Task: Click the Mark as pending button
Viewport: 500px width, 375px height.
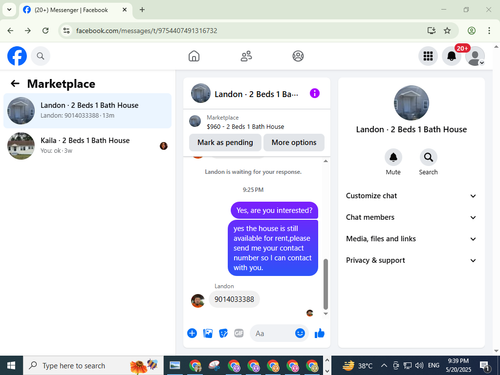Action: point(225,142)
